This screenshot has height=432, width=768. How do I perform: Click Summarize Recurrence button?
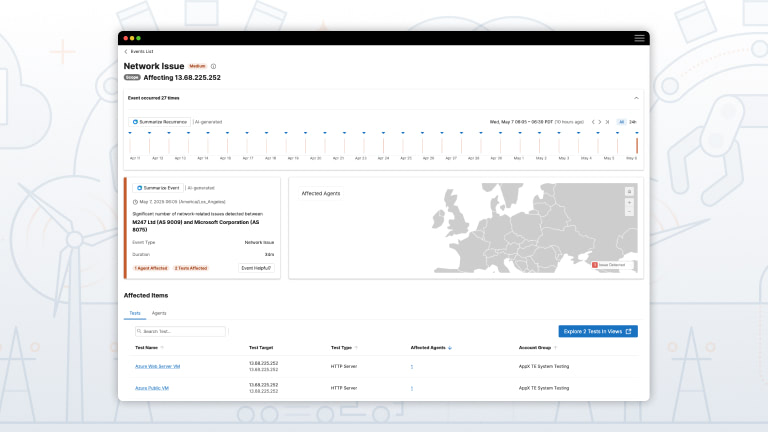coord(160,122)
